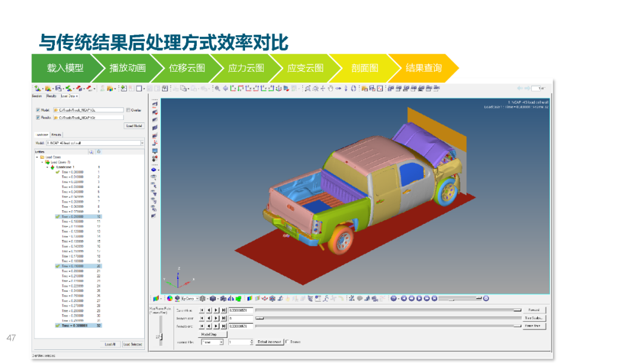Viewport: 644px width, 363px height.
Task: Switch to the Results tab in top panel
Action: coord(51,96)
